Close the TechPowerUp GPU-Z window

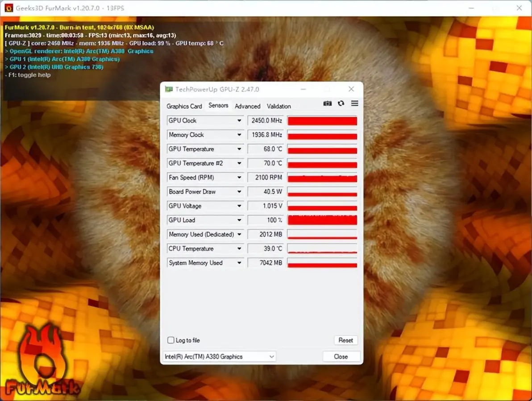pyautogui.click(x=351, y=89)
